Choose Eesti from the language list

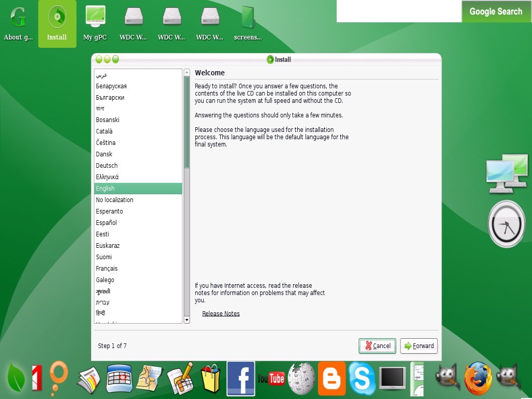tap(138, 234)
